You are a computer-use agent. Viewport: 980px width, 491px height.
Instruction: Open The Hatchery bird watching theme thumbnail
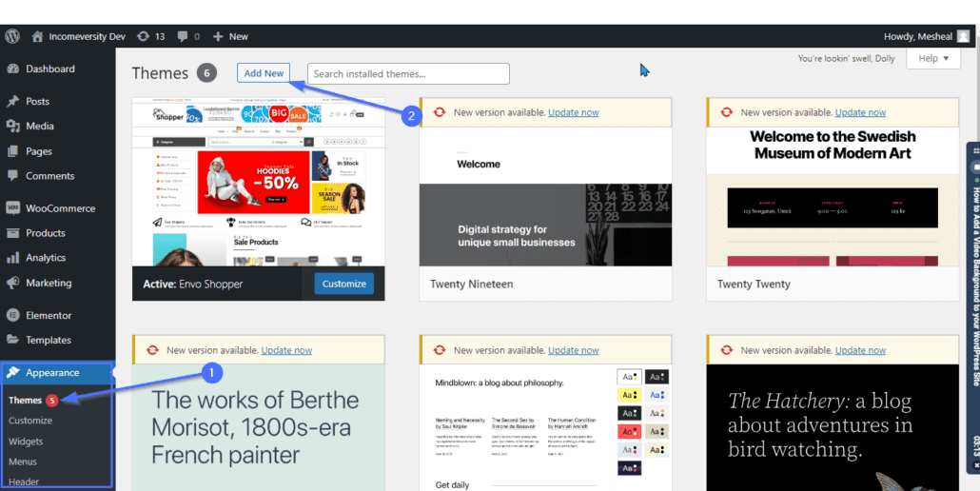833,427
